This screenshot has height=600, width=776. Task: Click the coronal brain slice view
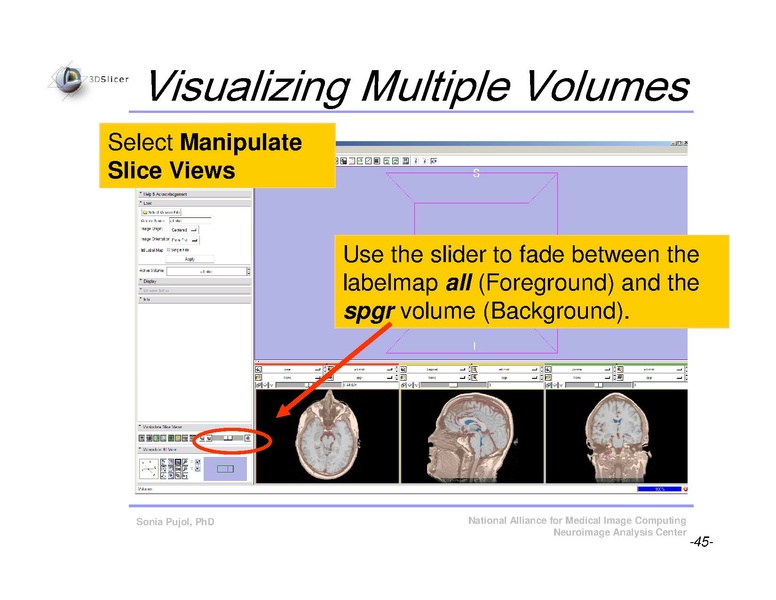point(617,436)
